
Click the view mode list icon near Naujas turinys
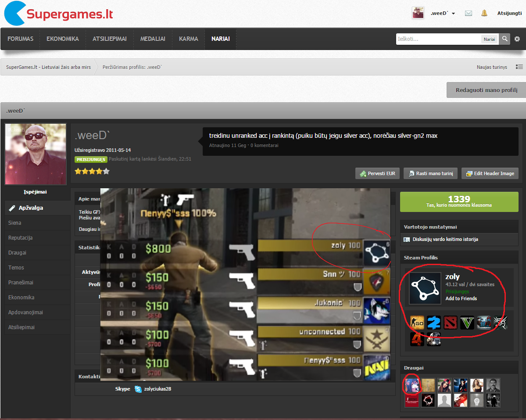pyautogui.click(x=519, y=67)
